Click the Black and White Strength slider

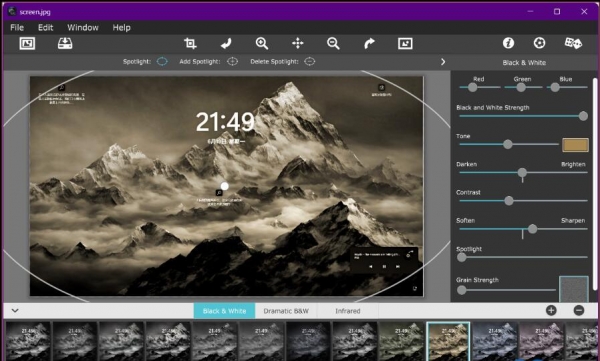523,116
